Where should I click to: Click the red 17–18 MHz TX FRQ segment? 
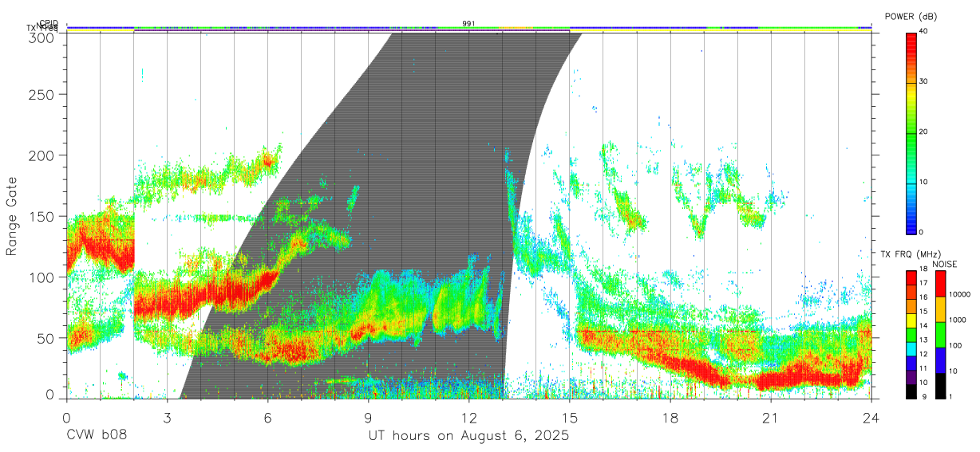pyautogui.click(x=911, y=278)
